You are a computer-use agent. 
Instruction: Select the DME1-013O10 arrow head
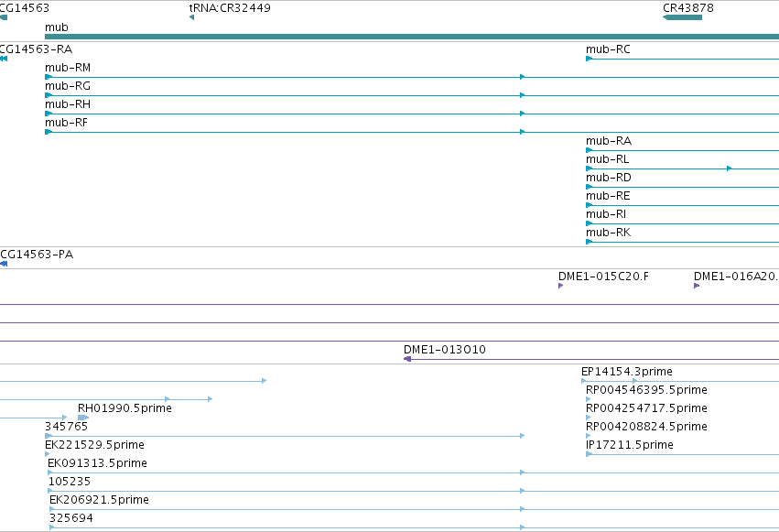(407, 359)
